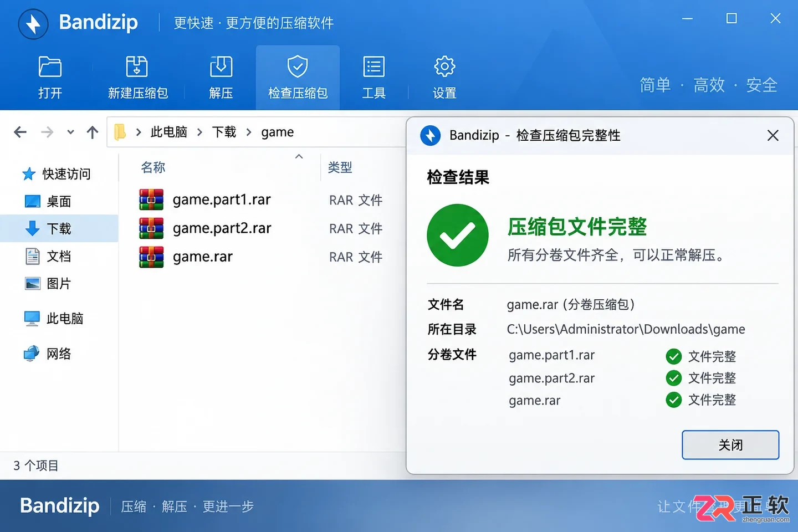Viewport: 798px width, 532px height.
Task: Click game.part2.rar in dialog 分卷文件 list
Action: coord(551,378)
